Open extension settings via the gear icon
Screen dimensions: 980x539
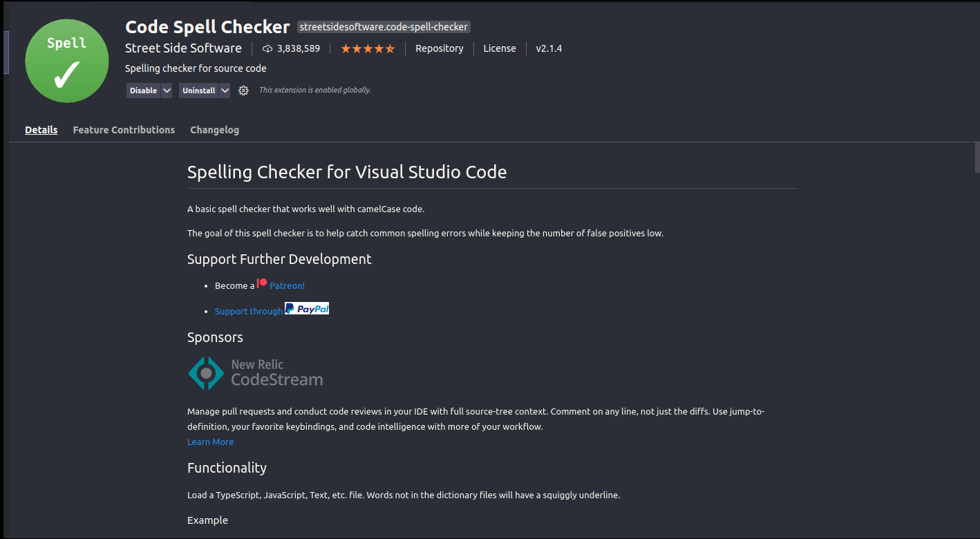(243, 90)
